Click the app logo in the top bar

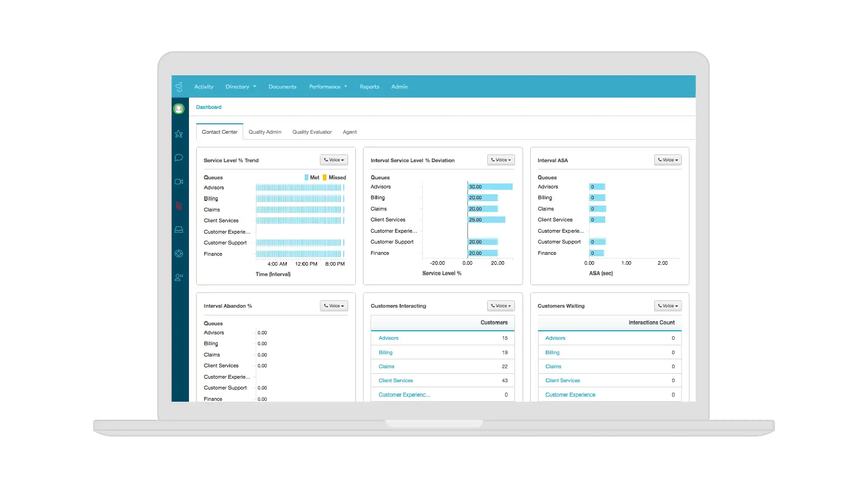179,86
